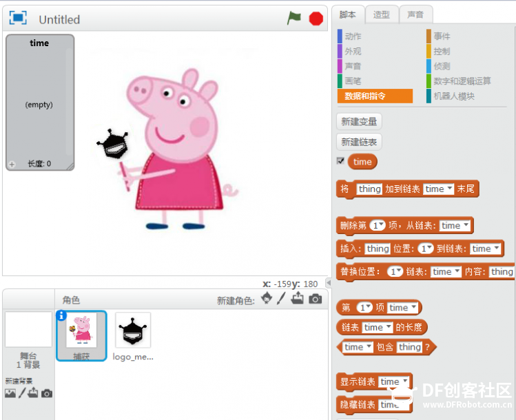Screen dimensions: 516x420
Task: Switch to the 声音 tab
Action: pyautogui.click(x=415, y=14)
